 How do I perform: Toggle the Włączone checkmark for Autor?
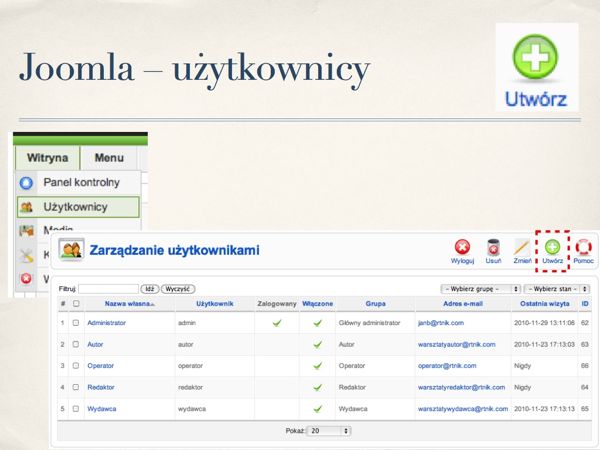317,344
